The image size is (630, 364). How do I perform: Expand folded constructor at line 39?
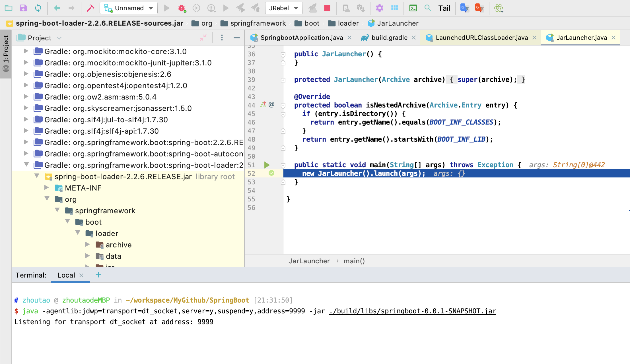(x=283, y=80)
